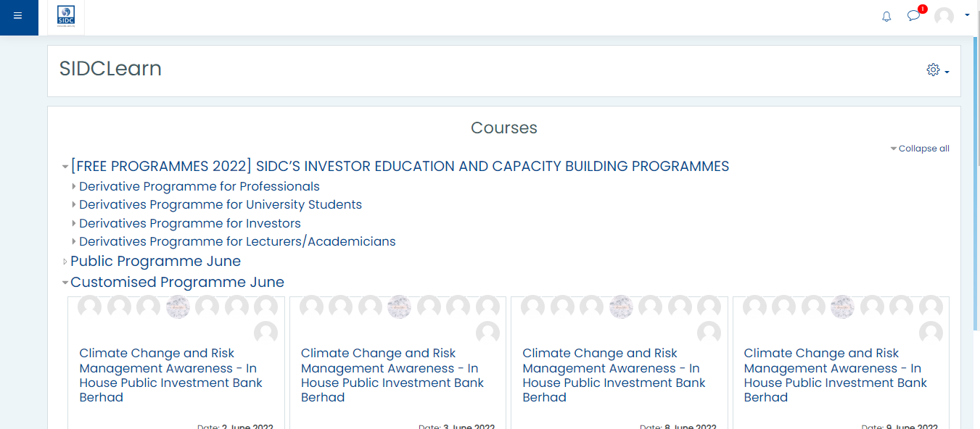Click the user profile avatar
This screenshot has width=980, height=429.
(x=944, y=16)
